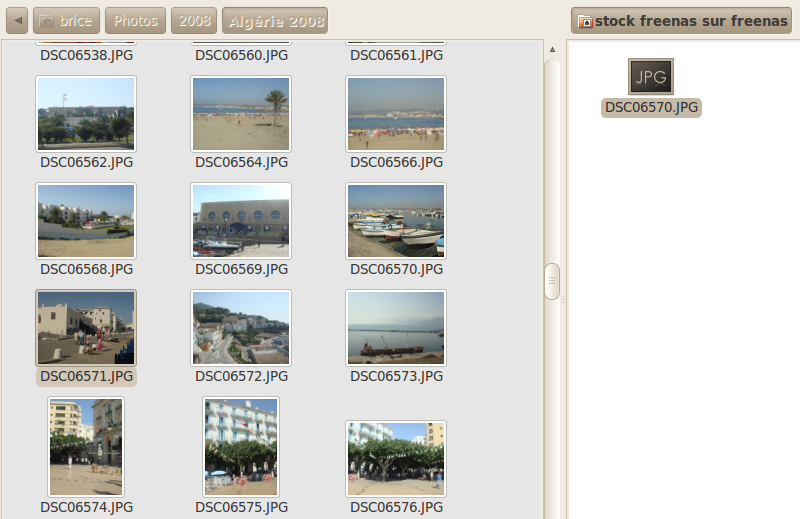Viewport: 800px width, 519px height.
Task: Select the DSC06562.JPG thumbnail
Action: pos(86,114)
